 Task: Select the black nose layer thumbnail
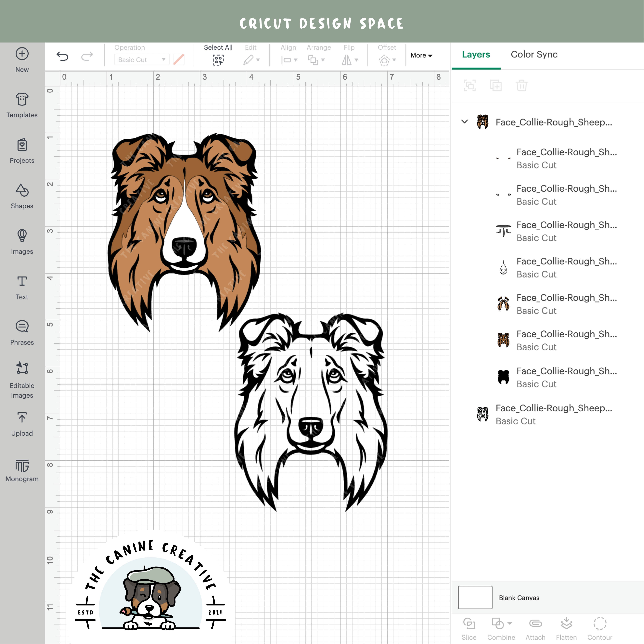[503, 377]
